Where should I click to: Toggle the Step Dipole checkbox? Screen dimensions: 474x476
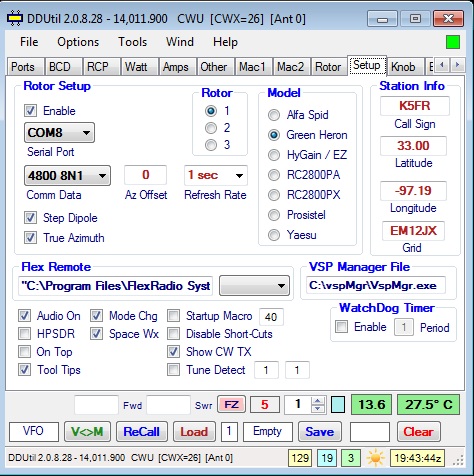point(30,218)
